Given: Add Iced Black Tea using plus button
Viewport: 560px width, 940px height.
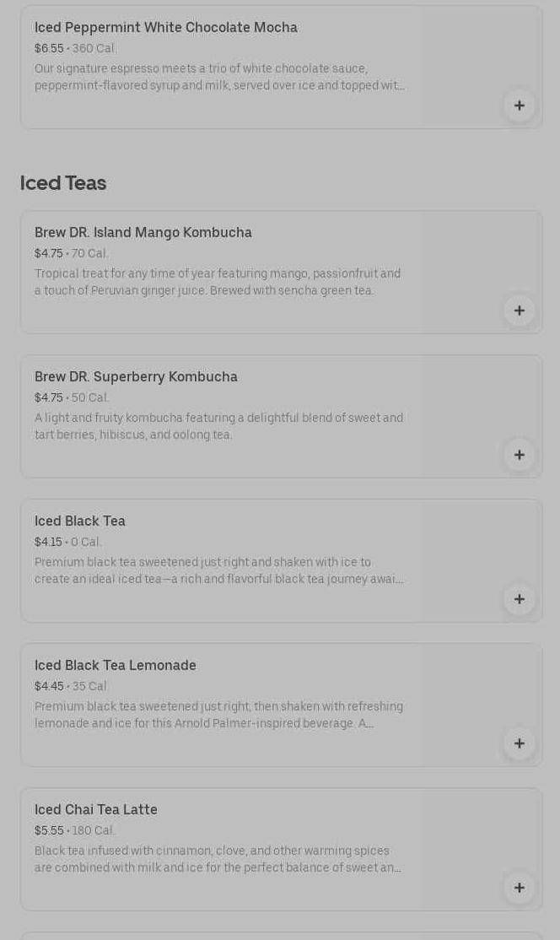Looking at the screenshot, I should [x=519, y=599].
